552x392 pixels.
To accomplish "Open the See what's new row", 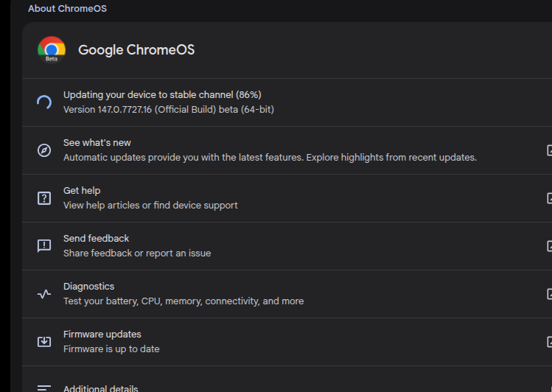I will click(97, 143).
